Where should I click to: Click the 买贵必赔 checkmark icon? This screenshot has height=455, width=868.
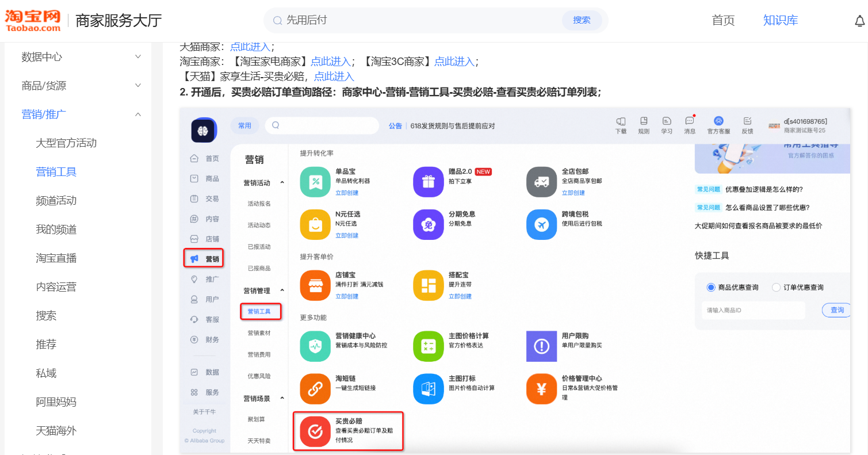pos(315,431)
